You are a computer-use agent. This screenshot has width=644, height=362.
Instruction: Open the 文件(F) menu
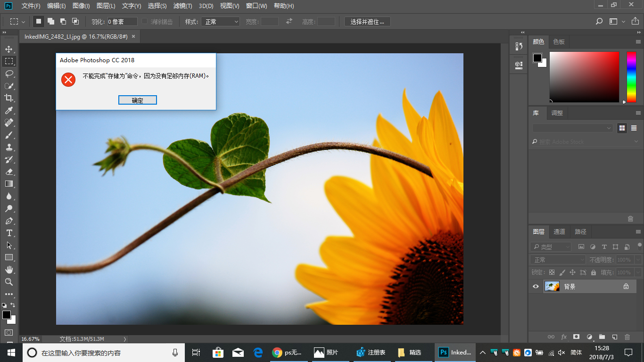[x=31, y=6]
